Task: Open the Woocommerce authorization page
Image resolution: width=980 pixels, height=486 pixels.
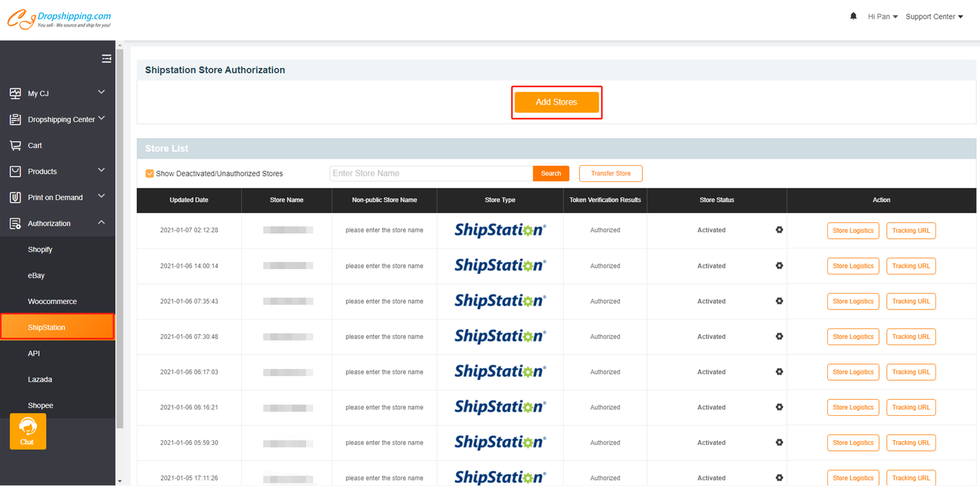Action: point(52,301)
